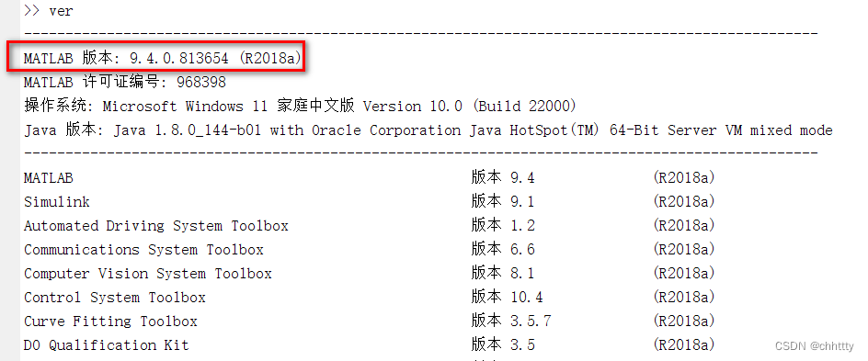The image size is (868, 361).
Task: Click version 3.5.7 of Curve Fitting Toolbox
Action: (531, 322)
